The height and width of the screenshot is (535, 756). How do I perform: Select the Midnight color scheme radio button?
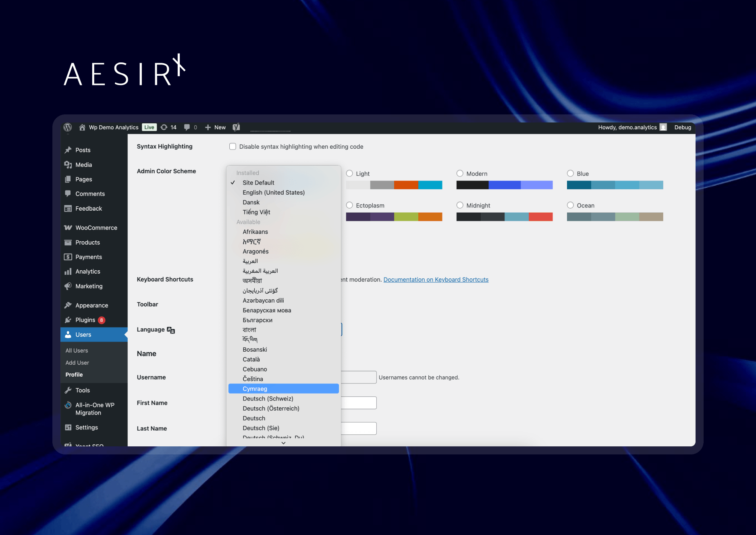pyautogui.click(x=460, y=205)
